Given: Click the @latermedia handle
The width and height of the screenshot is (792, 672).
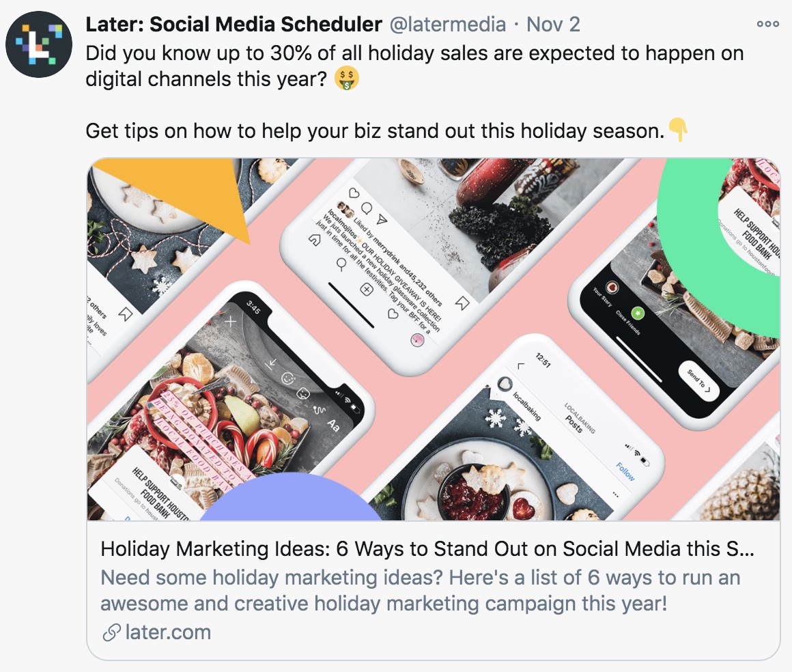Looking at the screenshot, I should (447, 25).
